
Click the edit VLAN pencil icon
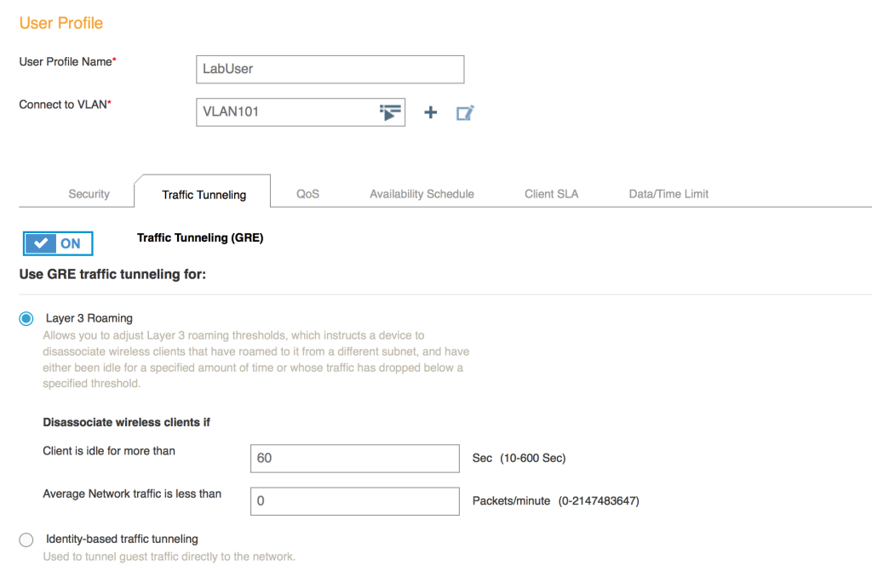pyautogui.click(x=465, y=113)
